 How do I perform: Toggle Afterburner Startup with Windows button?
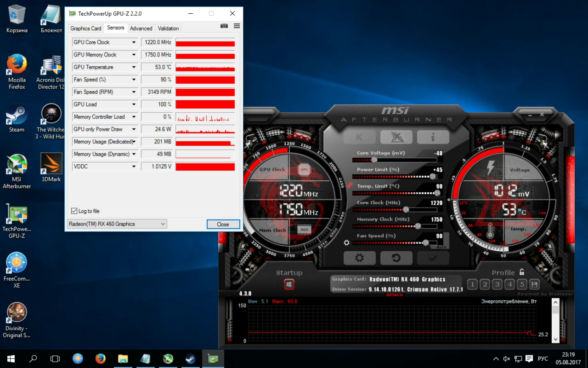click(289, 285)
